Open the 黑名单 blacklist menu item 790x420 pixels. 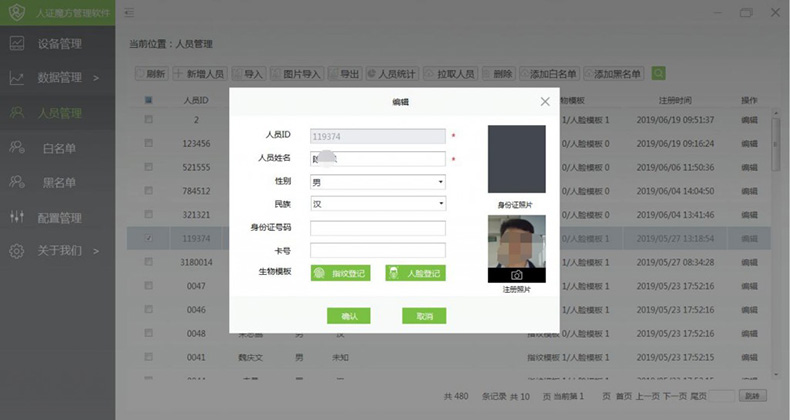click(58, 182)
